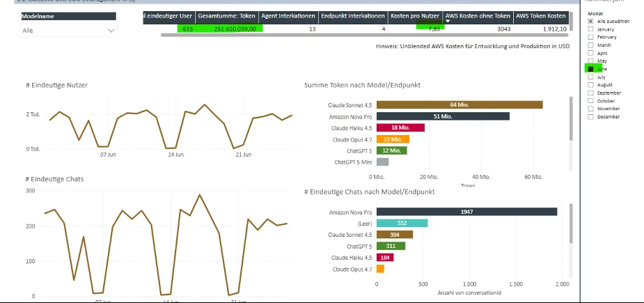Click the sort arrow under Kosten pro Nutzer
Screen dimensions: 644x303
point(448,21)
